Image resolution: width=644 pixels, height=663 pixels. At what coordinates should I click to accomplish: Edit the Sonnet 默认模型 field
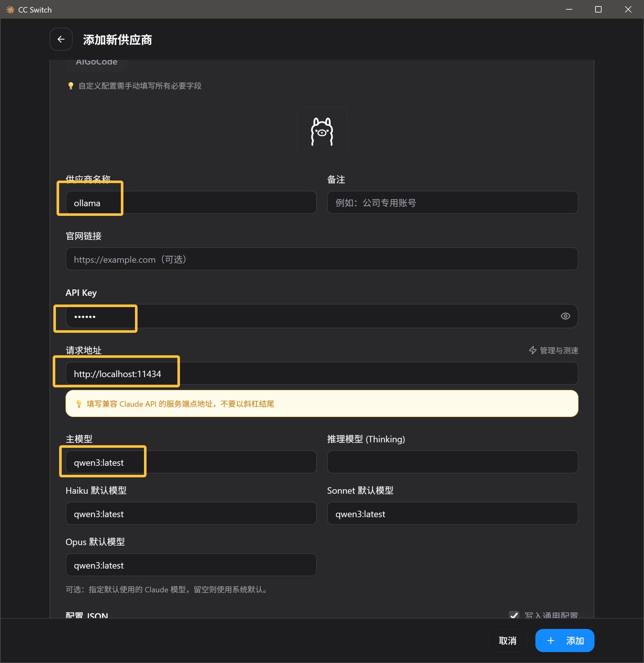452,514
